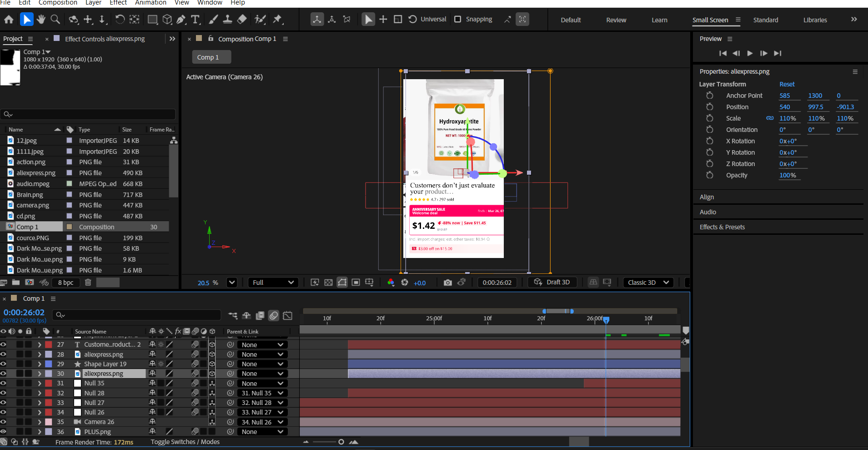Expand layer 30 aliexpress.png properties
This screenshot has width=868, height=450.
click(x=40, y=374)
